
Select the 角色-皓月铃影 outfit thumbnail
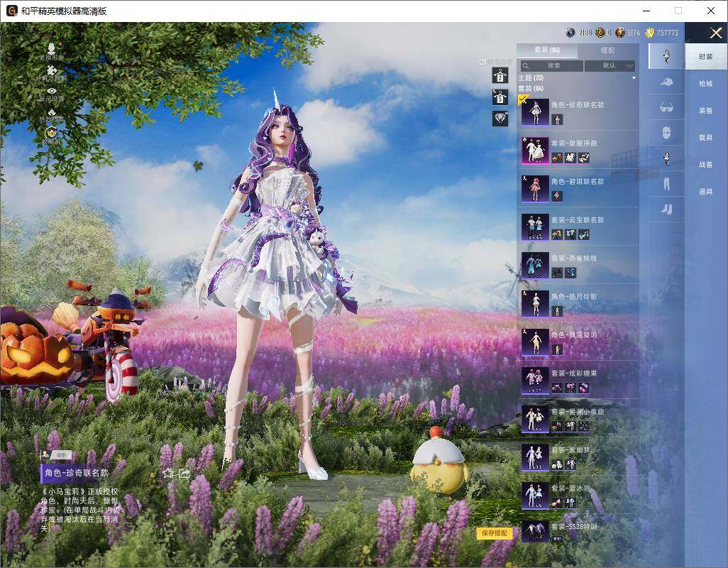pyautogui.click(x=535, y=303)
